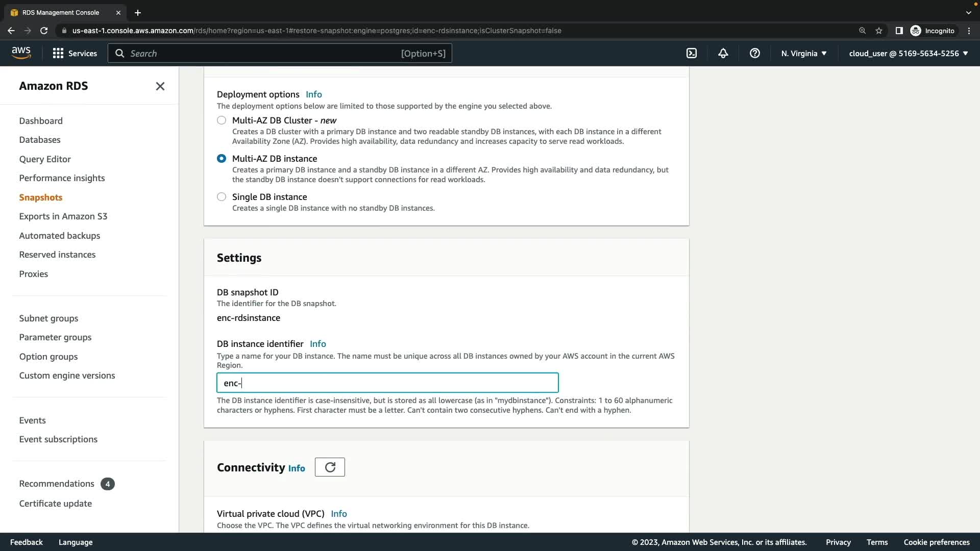Open browser tab search chevron

point(968,12)
